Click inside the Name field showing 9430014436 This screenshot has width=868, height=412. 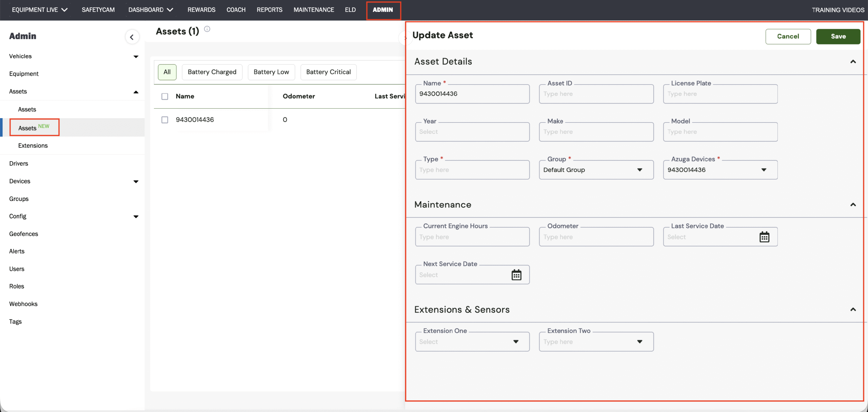click(472, 94)
